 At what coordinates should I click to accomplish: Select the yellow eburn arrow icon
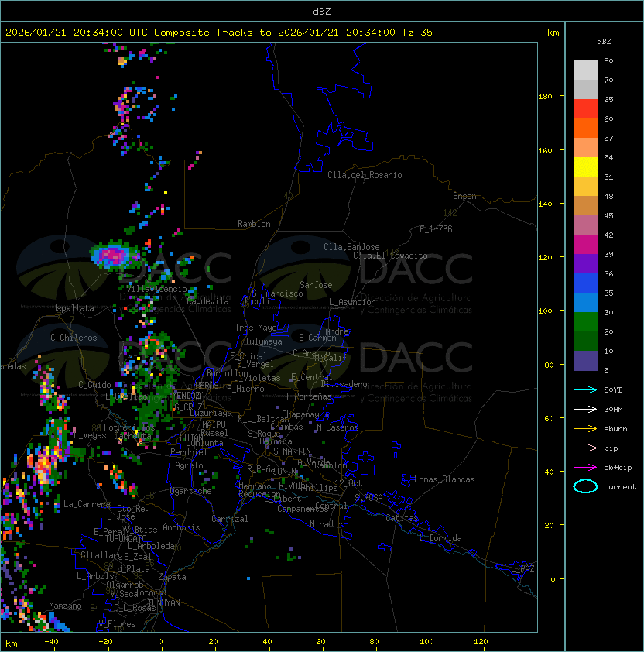coord(585,428)
